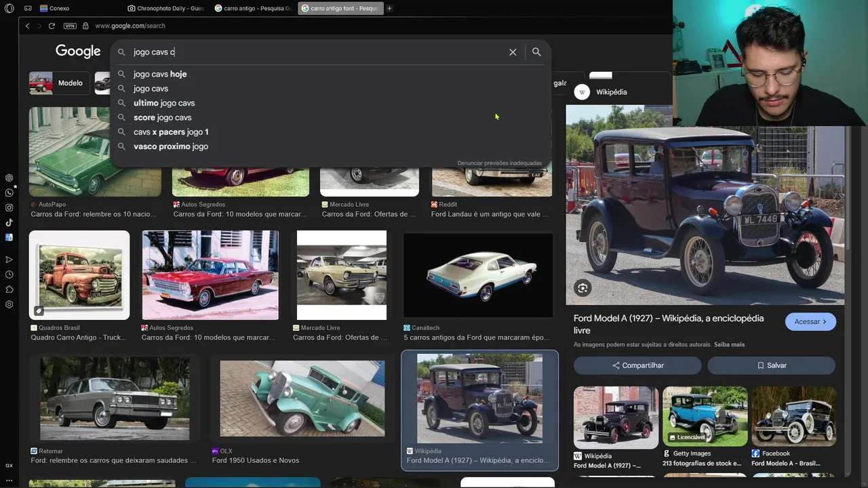This screenshot has height=488, width=868.
Task: Open AutoPapo green car image result
Action: pyautogui.click(x=95, y=152)
